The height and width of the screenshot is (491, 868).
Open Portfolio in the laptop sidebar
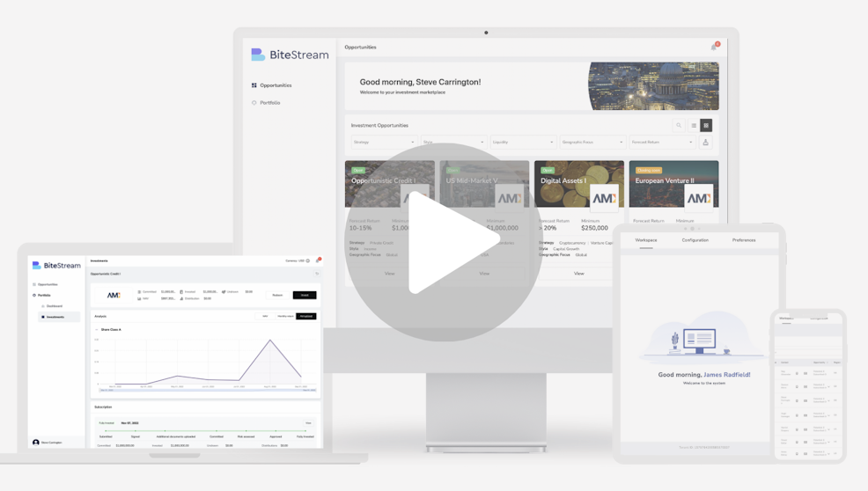[x=43, y=295]
